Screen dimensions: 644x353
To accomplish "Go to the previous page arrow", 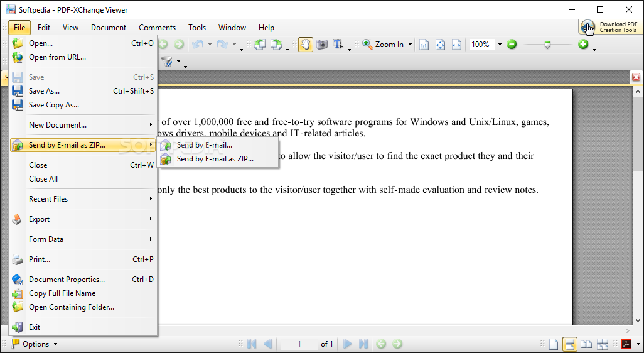I will [x=268, y=344].
